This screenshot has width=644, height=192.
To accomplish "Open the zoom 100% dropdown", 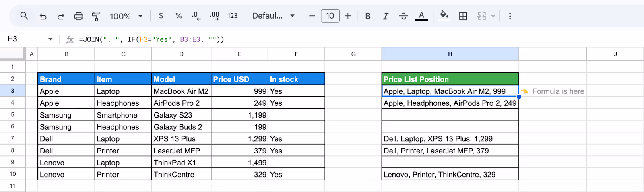I will [126, 16].
